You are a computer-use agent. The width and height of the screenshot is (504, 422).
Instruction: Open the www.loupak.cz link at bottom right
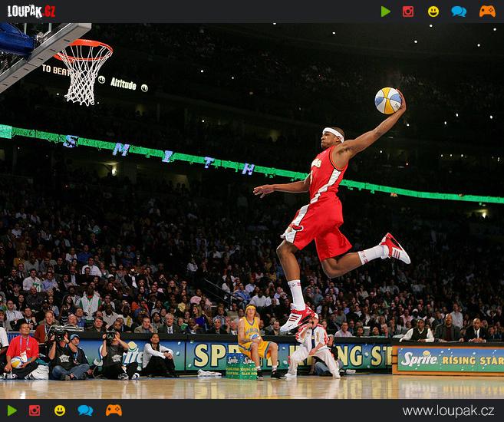coord(448,411)
